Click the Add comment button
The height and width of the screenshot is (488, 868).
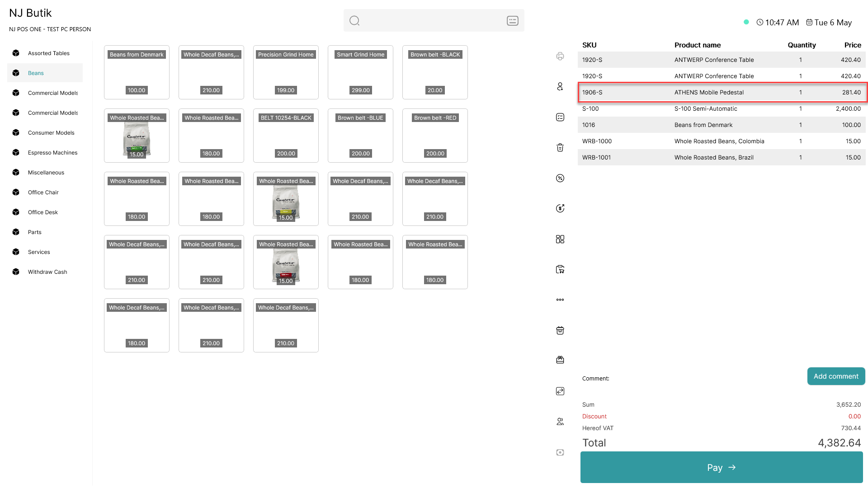click(836, 376)
